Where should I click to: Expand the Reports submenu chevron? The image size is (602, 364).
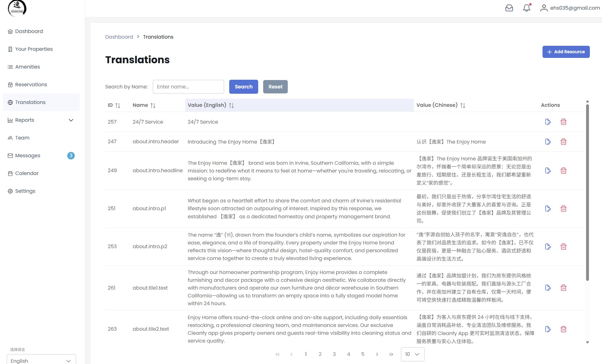coord(71,120)
